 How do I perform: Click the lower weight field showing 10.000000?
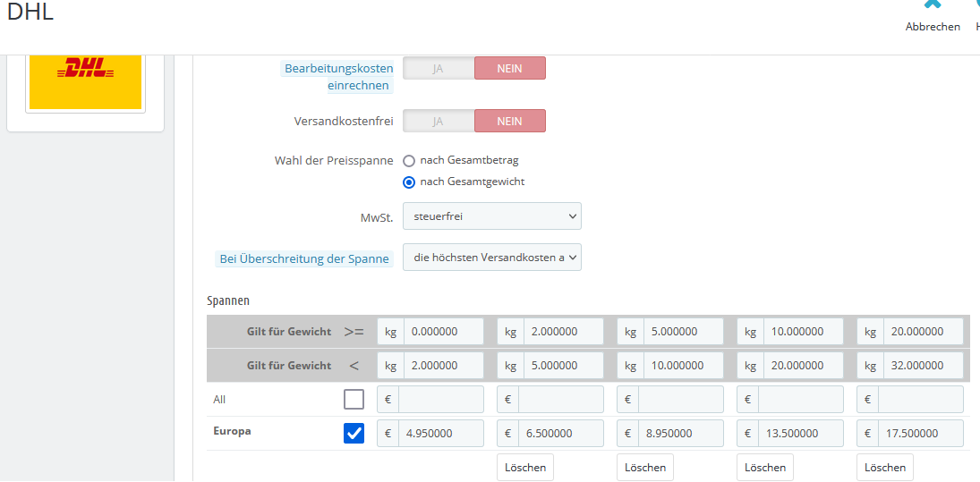(x=803, y=331)
